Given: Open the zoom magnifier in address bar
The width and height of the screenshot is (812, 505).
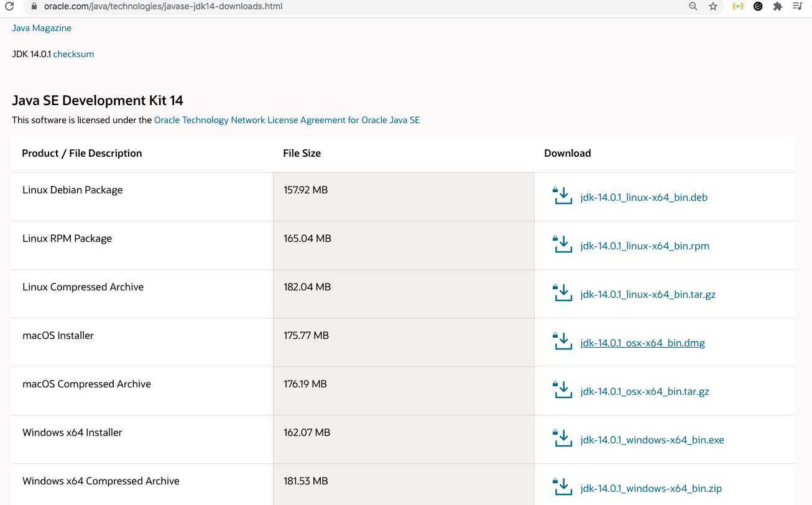Looking at the screenshot, I should click(693, 6).
